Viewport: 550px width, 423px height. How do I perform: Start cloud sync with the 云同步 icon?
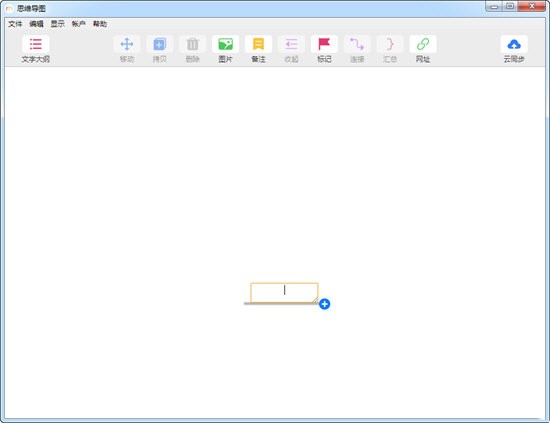(x=514, y=45)
